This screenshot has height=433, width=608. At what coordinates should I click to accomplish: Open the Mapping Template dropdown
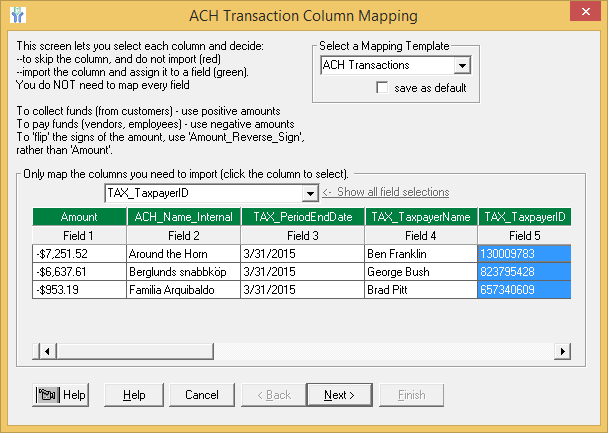click(462, 66)
